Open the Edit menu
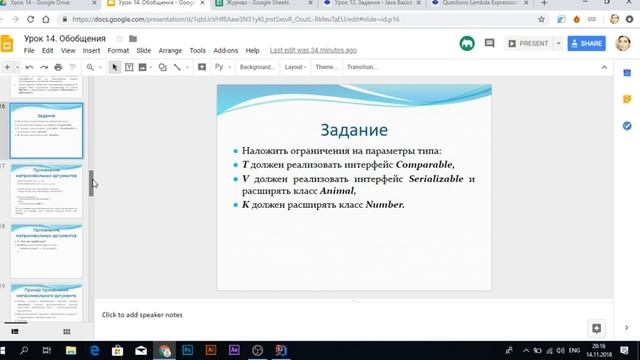 coord(47,51)
